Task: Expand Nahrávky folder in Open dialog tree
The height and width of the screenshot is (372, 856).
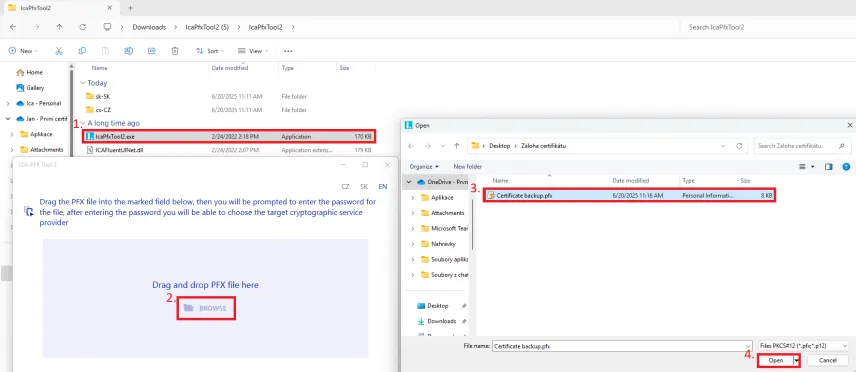Action: (413, 244)
